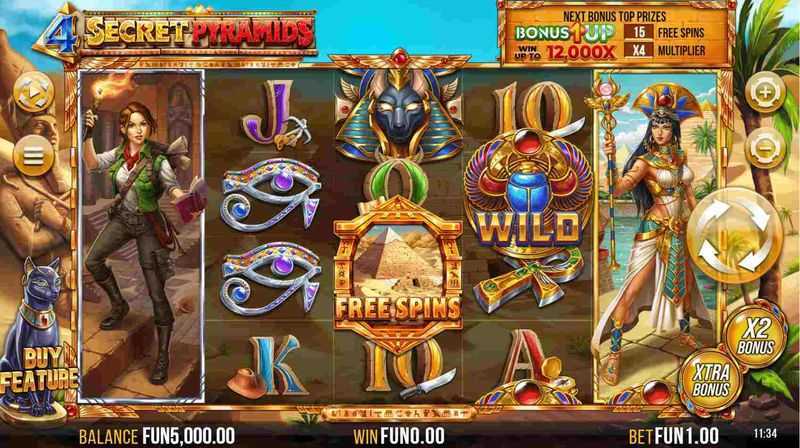Activate the Xtra Bonus coin
The width and height of the screenshot is (800, 448).
pos(711,381)
